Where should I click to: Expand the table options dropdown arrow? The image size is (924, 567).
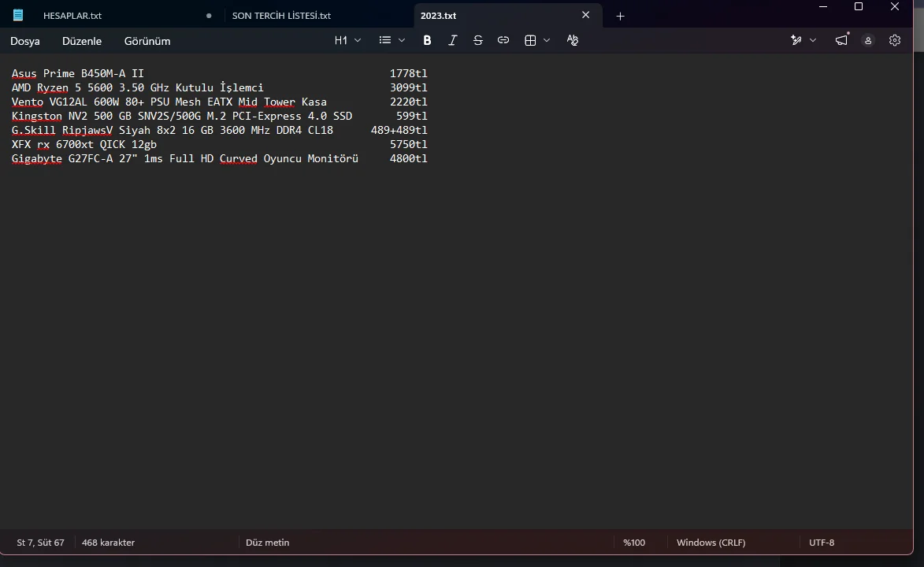pyautogui.click(x=547, y=40)
